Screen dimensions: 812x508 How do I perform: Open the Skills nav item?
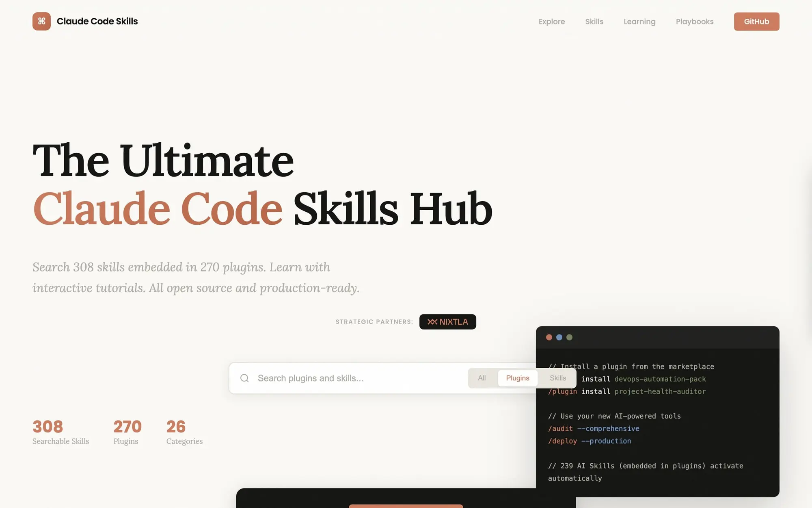[594, 22]
